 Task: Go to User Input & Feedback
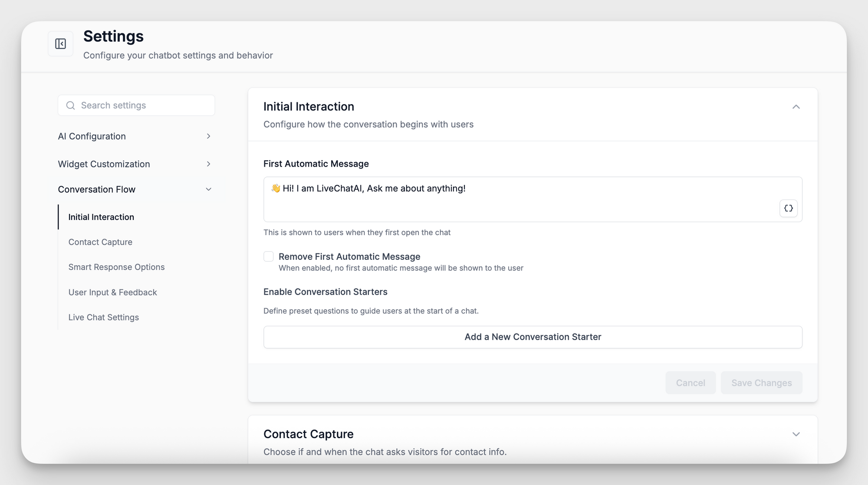tap(112, 292)
